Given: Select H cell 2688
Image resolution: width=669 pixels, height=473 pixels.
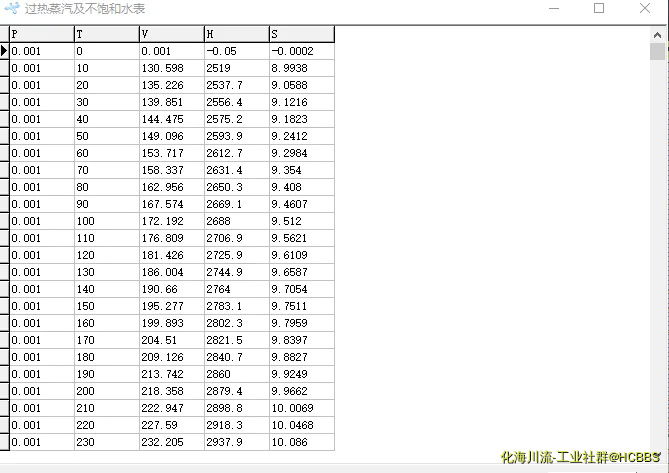Looking at the screenshot, I should tap(237, 221).
